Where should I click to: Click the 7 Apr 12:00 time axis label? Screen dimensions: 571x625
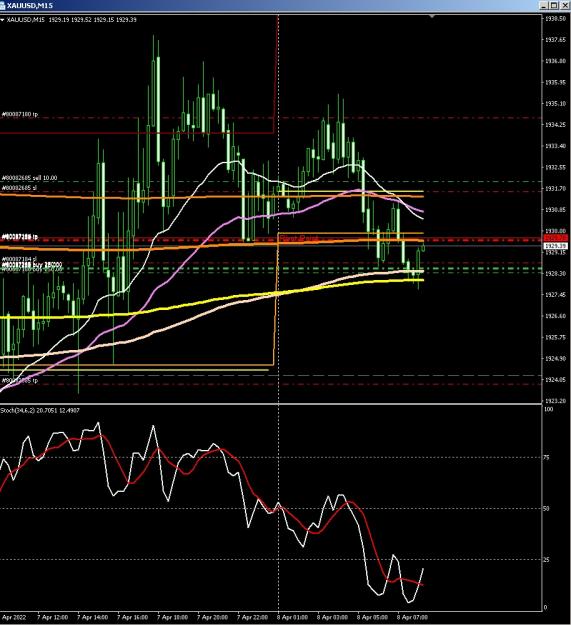pos(53,617)
